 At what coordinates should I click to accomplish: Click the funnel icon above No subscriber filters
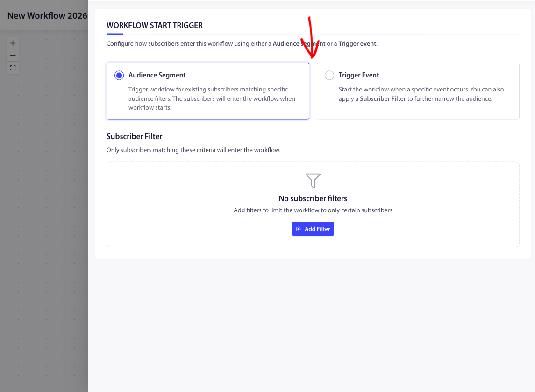(313, 181)
